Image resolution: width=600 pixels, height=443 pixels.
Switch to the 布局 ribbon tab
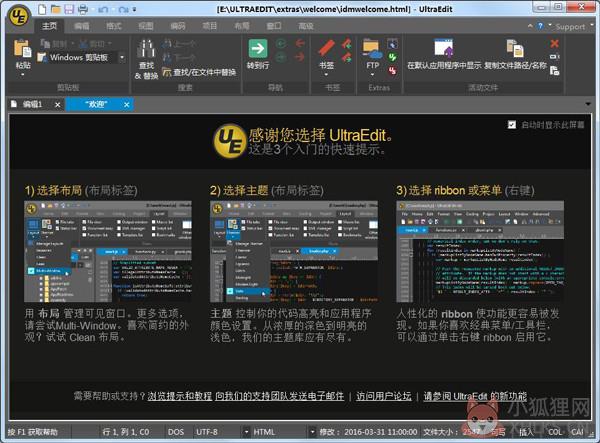[241, 26]
